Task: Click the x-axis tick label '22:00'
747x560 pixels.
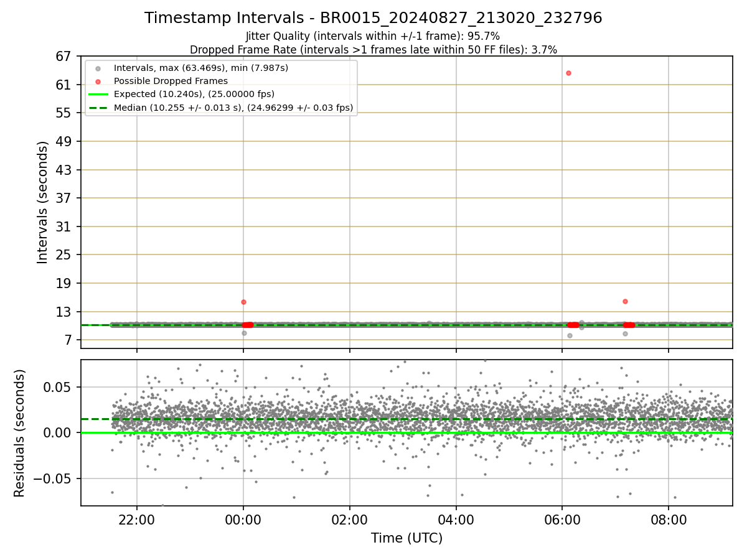Action: [137, 519]
